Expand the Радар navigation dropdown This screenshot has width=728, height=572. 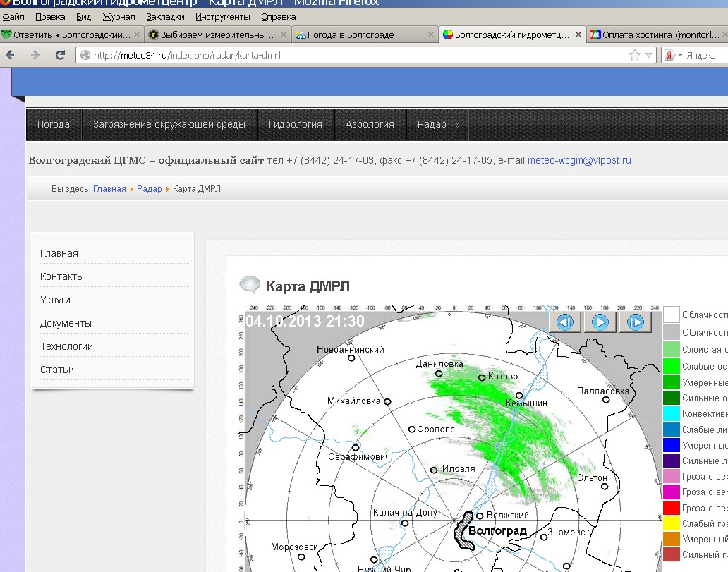coord(437,124)
